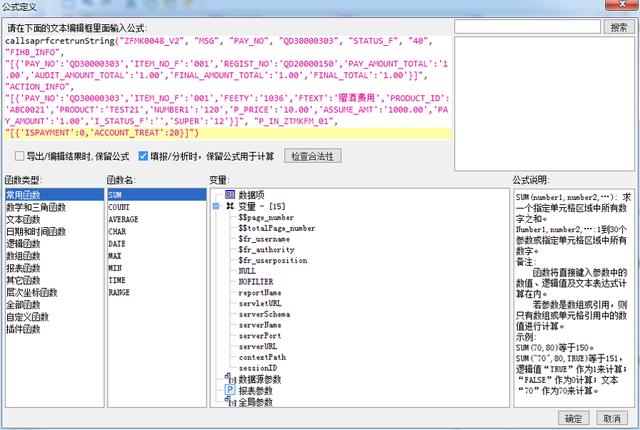Select 文本函数 function category

[23, 219]
